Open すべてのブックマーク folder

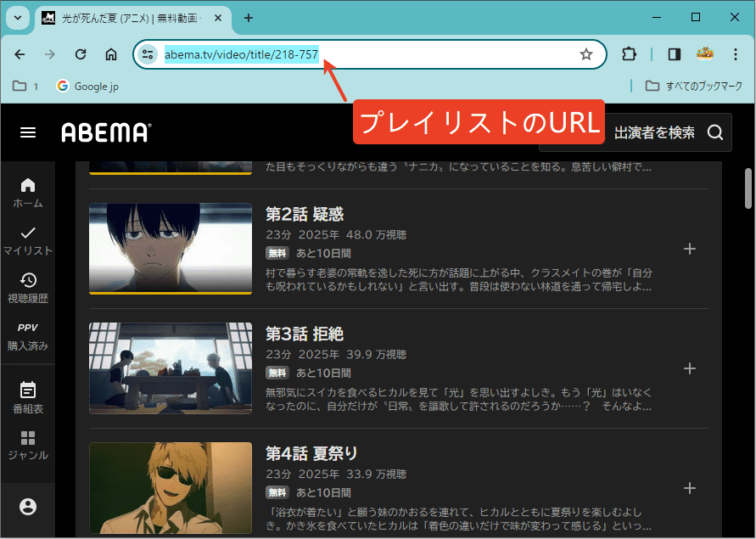pos(693,86)
